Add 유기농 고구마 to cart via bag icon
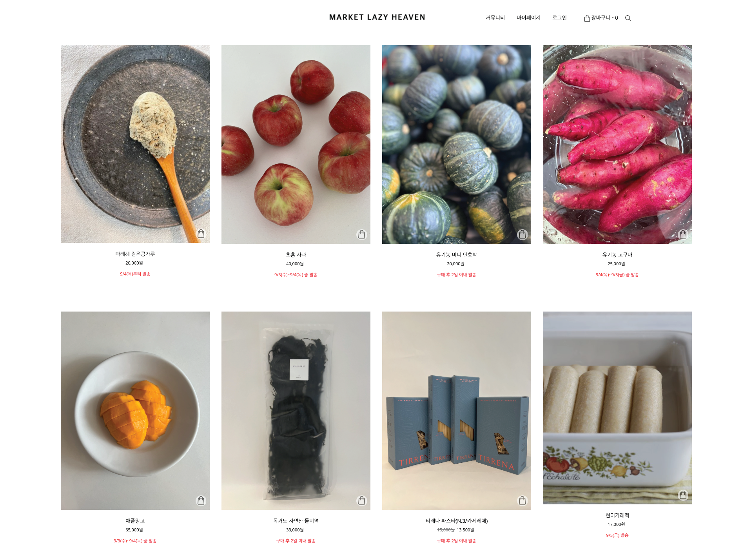Viewport: 753px width, 560px height. (x=683, y=234)
